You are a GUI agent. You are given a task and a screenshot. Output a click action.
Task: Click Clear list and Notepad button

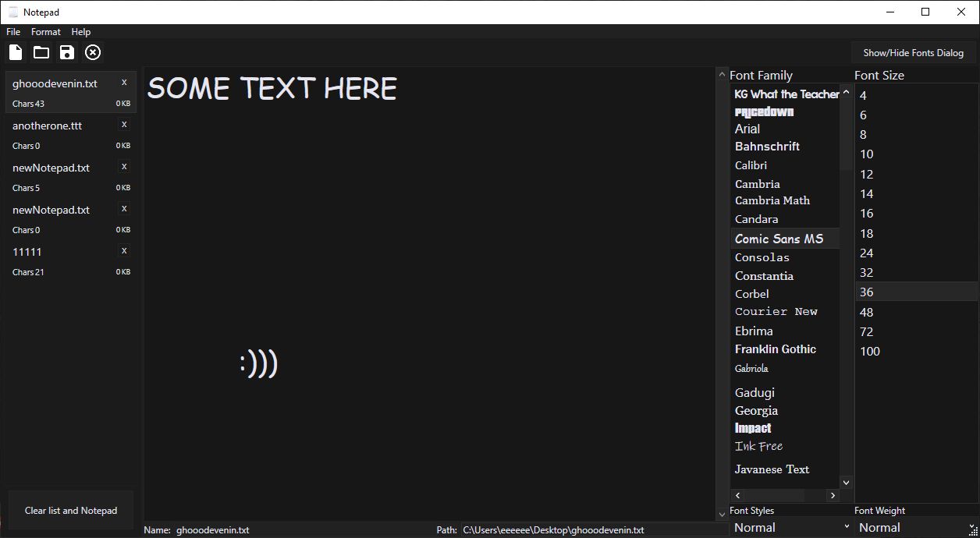click(x=71, y=511)
